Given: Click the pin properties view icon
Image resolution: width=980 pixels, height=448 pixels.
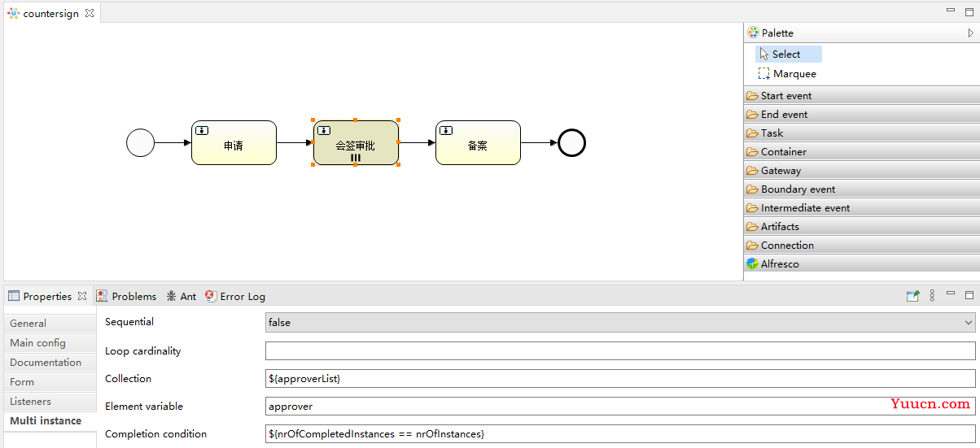Looking at the screenshot, I should 913,296.
